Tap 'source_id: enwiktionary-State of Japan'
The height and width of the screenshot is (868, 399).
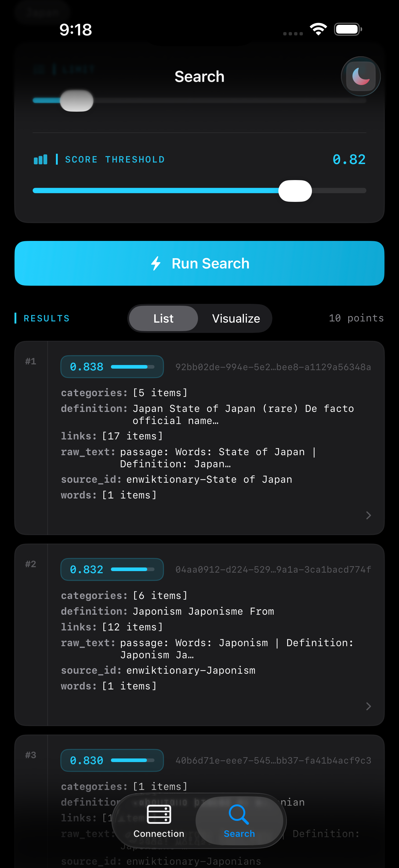(x=177, y=479)
